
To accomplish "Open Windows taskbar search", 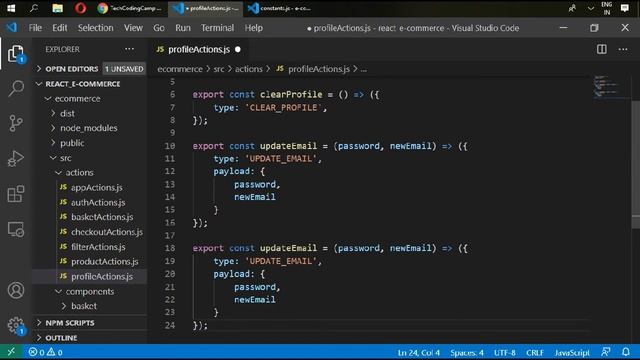I will click(x=34, y=8).
